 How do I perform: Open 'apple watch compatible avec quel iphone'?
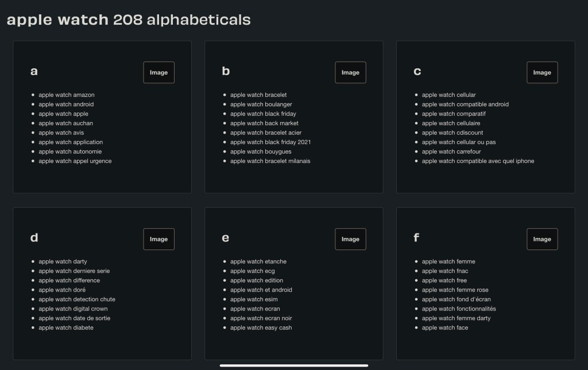pos(478,161)
